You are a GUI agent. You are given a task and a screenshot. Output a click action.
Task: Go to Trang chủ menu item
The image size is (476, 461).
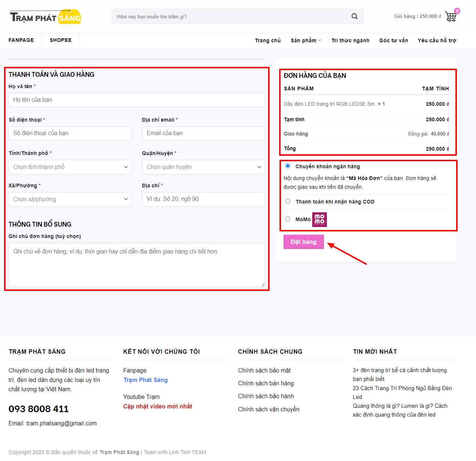[268, 40]
